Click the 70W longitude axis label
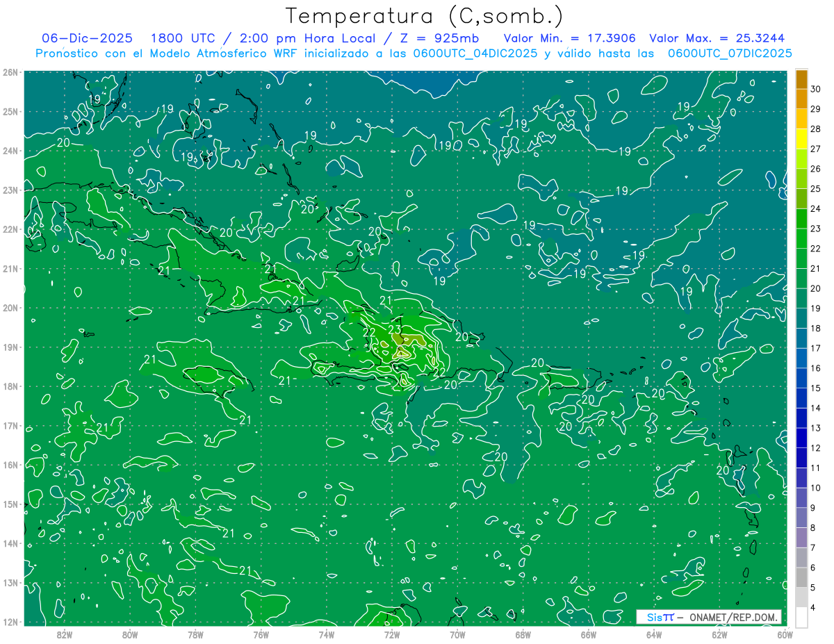The width and height of the screenshot is (834, 644). (x=457, y=634)
